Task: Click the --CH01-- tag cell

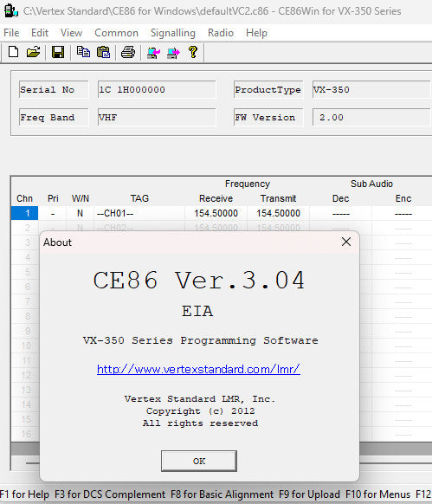Action: pyautogui.click(x=139, y=213)
